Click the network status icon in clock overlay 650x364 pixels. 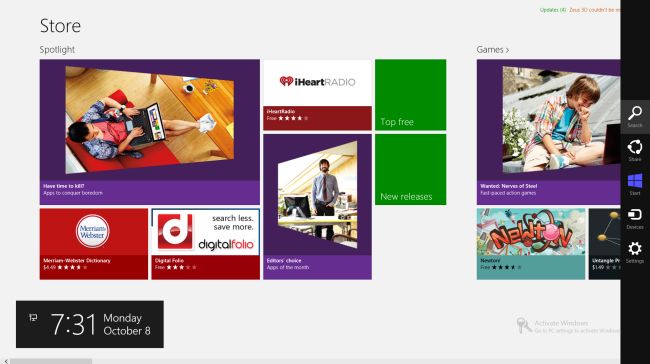click(x=33, y=318)
